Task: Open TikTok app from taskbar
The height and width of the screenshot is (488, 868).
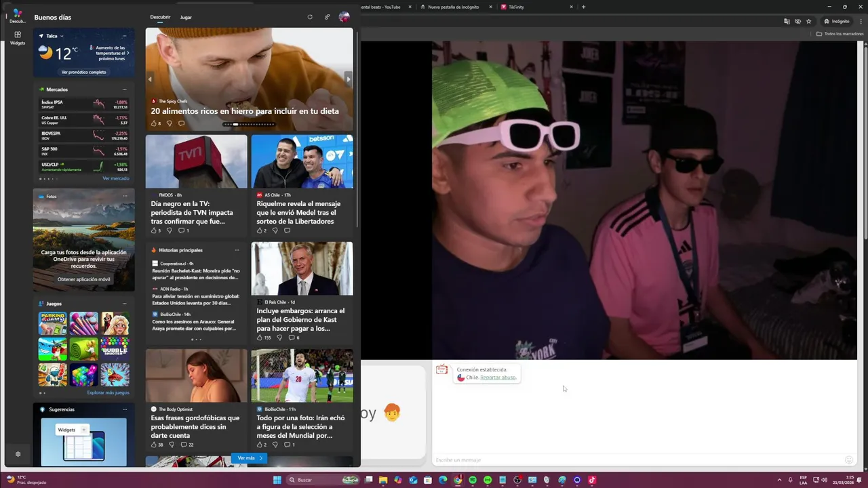Action: [592, 480]
